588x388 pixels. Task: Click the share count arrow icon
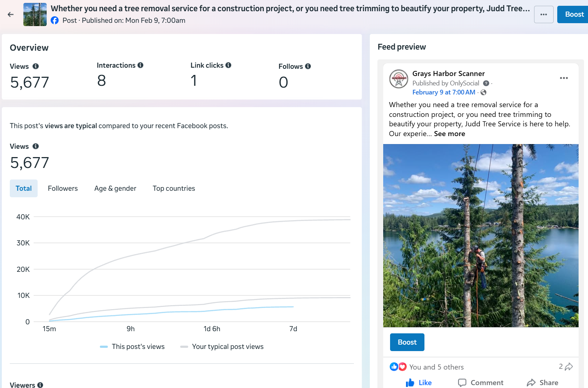tap(569, 367)
